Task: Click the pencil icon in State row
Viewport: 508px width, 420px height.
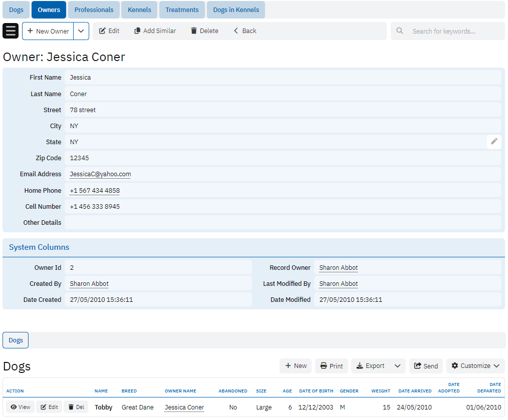Action: tap(494, 142)
